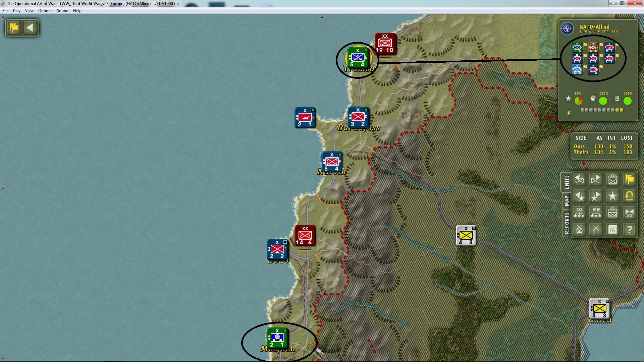The image size is (644, 362).
Task: Click the number 9 movement badge
Action: (569, 113)
